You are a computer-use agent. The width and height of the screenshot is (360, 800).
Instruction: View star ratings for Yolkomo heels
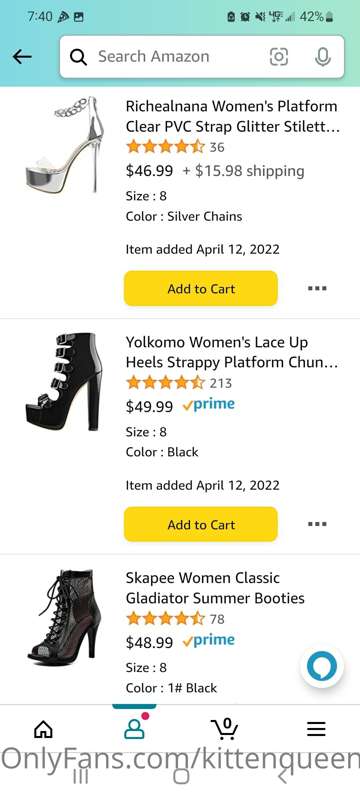pyautogui.click(x=165, y=383)
